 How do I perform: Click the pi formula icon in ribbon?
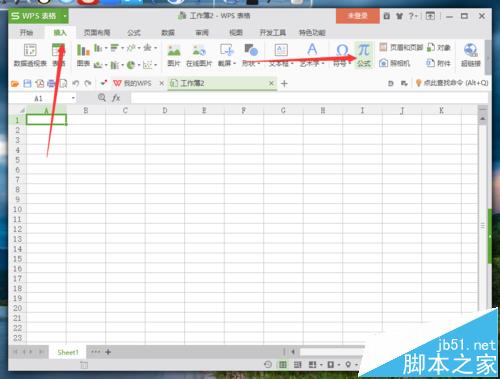pyautogui.click(x=364, y=55)
